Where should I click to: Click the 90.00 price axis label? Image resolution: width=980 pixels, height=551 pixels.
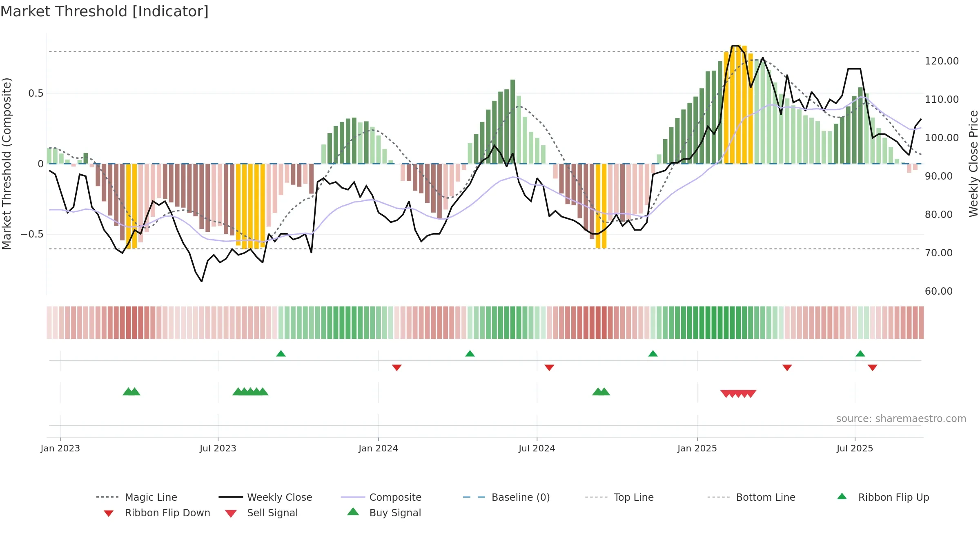(x=939, y=176)
